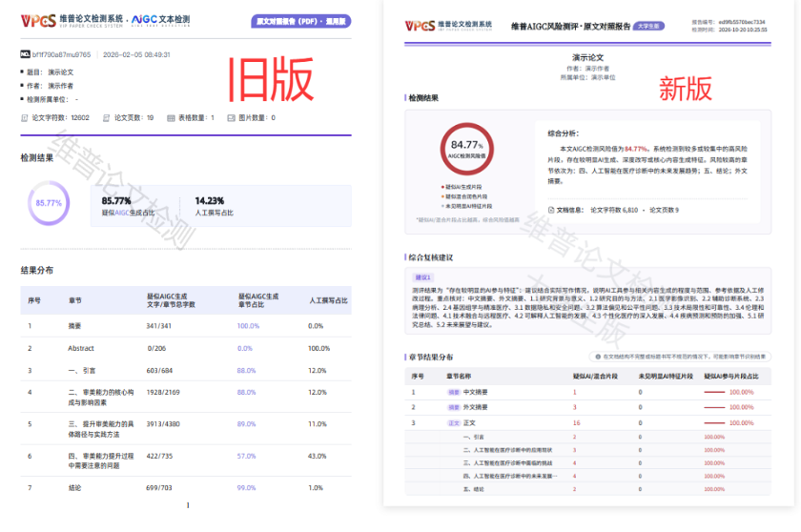The image size is (801, 532).
Task: Click the info icon in the chapter recognition notice
Action: pyautogui.click(x=598, y=357)
